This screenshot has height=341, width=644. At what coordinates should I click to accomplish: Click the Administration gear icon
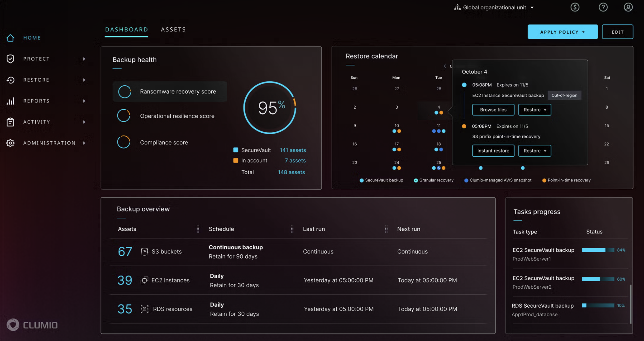[10, 143]
